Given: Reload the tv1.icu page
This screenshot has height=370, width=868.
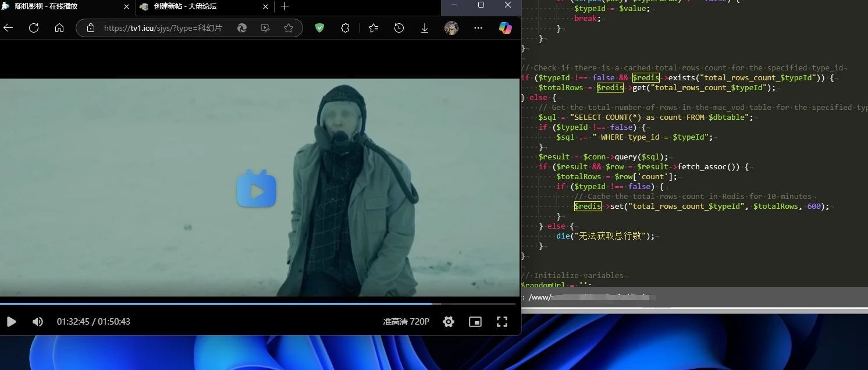Looking at the screenshot, I should tap(34, 28).
